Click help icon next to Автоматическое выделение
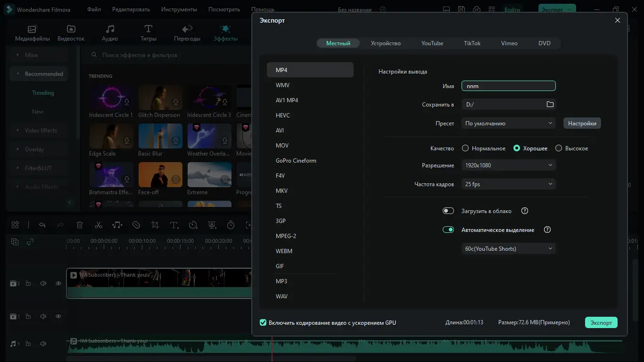Image resolution: width=644 pixels, height=362 pixels. 547,230
